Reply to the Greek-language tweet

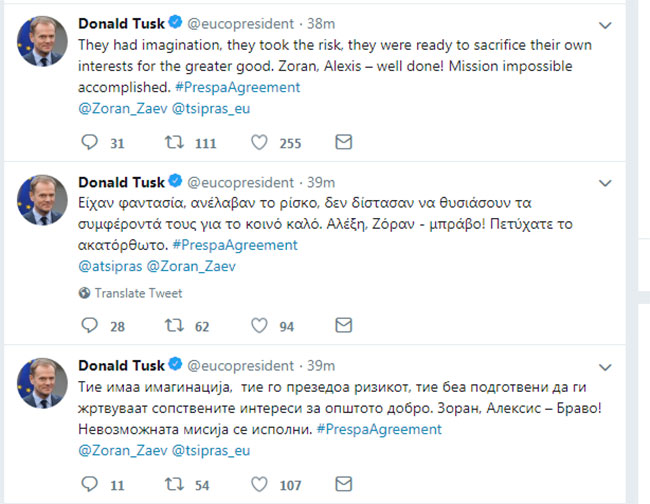click(x=89, y=325)
